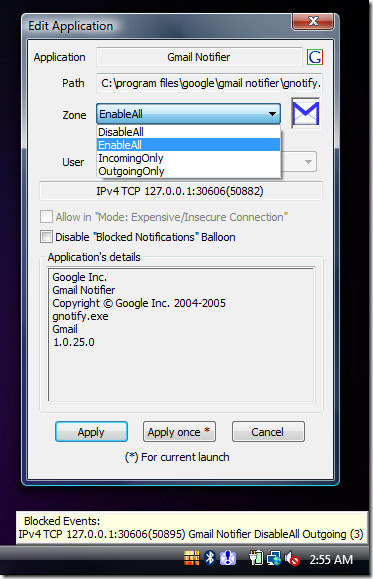Click the 2:55 AM taskbar clock
The width and height of the screenshot is (373, 579).
331,559
